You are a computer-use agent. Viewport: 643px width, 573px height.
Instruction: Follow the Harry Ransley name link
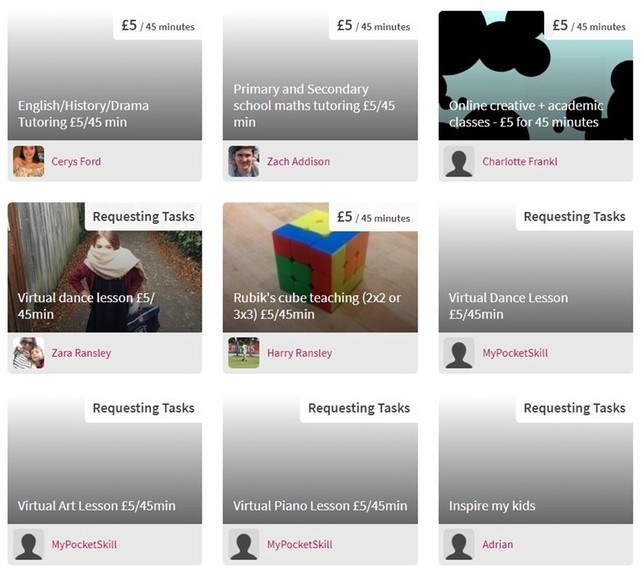coord(299,353)
